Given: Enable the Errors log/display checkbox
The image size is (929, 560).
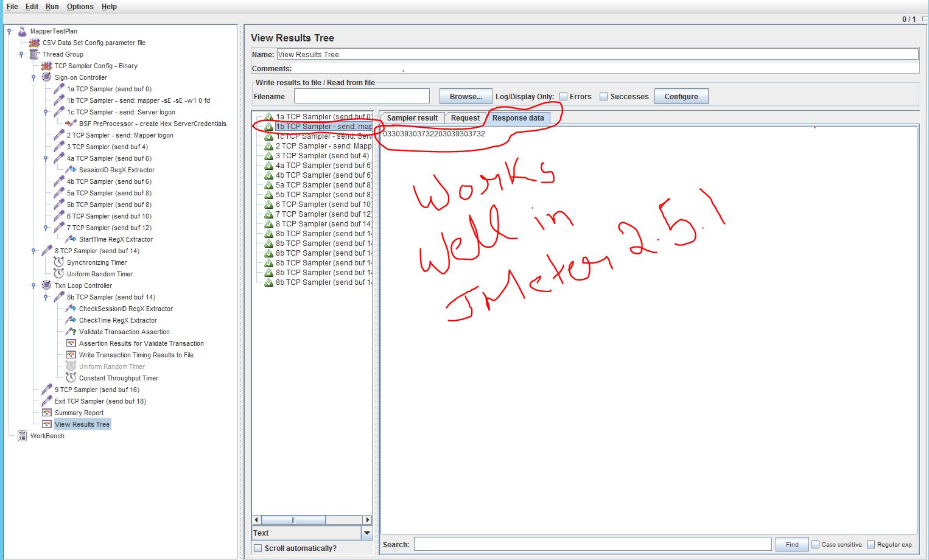Looking at the screenshot, I should click(x=564, y=96).
